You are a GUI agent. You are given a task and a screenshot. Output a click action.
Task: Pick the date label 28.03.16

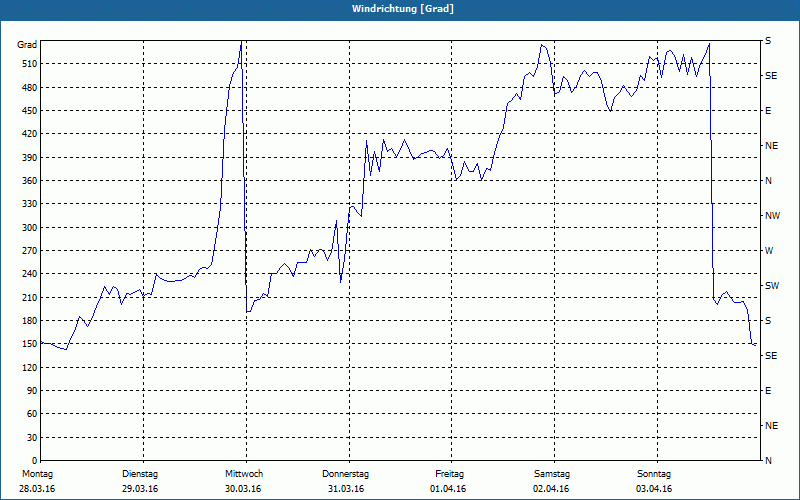[37, 489]
